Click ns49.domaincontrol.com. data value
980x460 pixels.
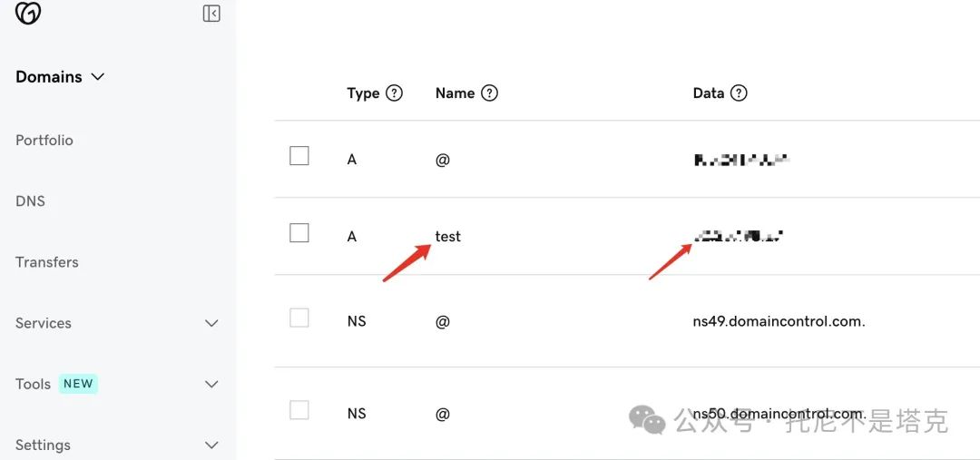779,321
